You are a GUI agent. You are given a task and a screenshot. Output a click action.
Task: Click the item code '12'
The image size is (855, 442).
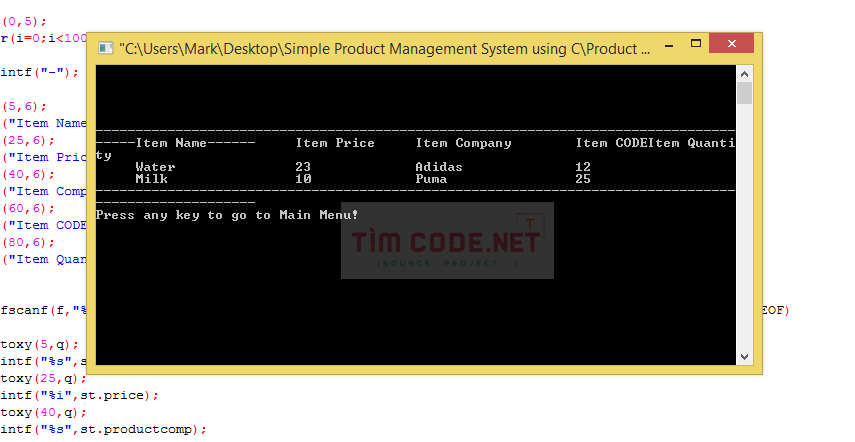[x=583, y=167]
